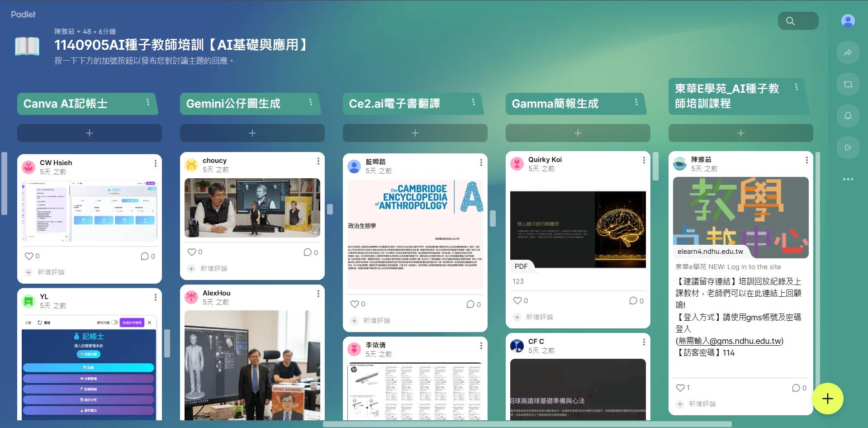The height and width of the screenshot is (428, 868).
Task: Click 陳雅茹 + 48 contributors text
Action: 73,31
